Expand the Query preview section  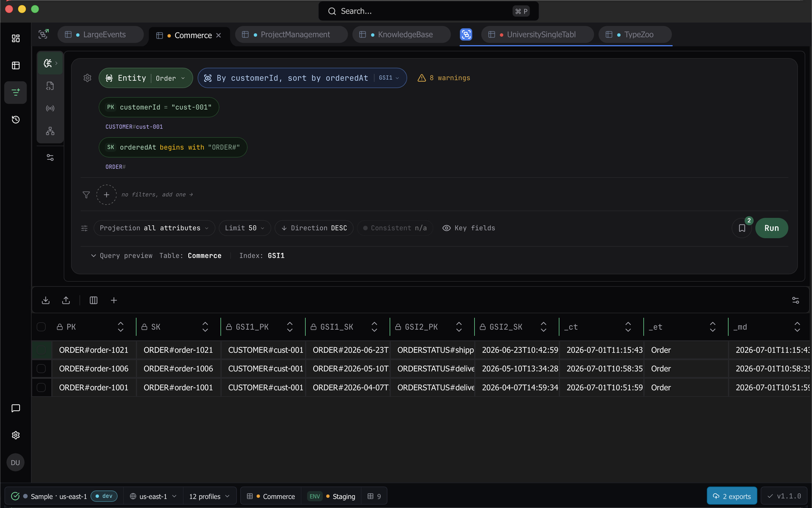121,256
